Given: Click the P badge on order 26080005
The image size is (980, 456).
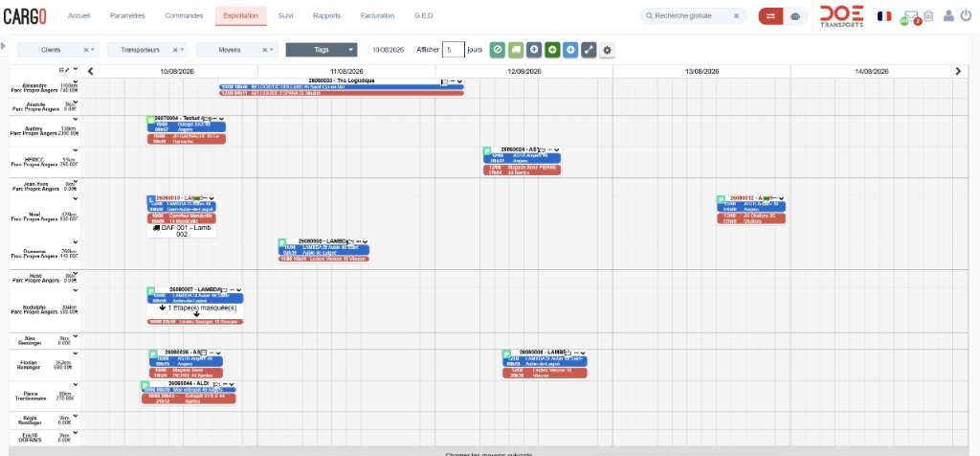Looking at the screenshot, I should [281, 242].
